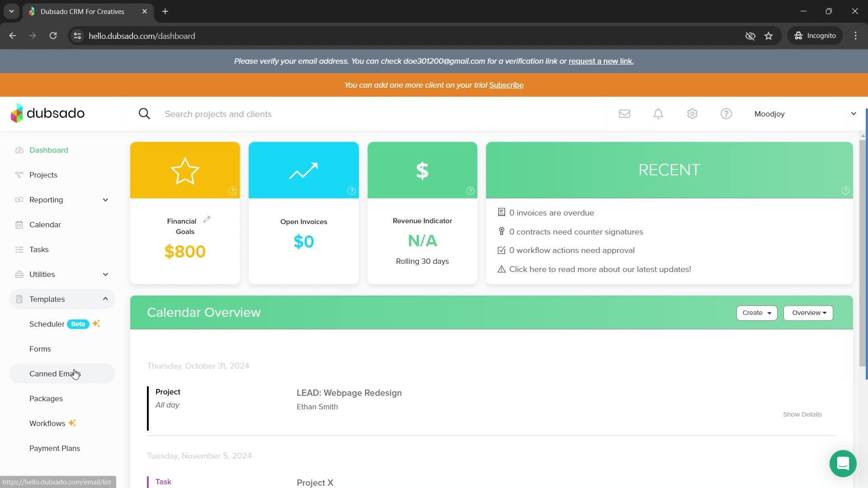Click the Subscribe link
This screenshot has height=488, width=868.
coord(506,85)
